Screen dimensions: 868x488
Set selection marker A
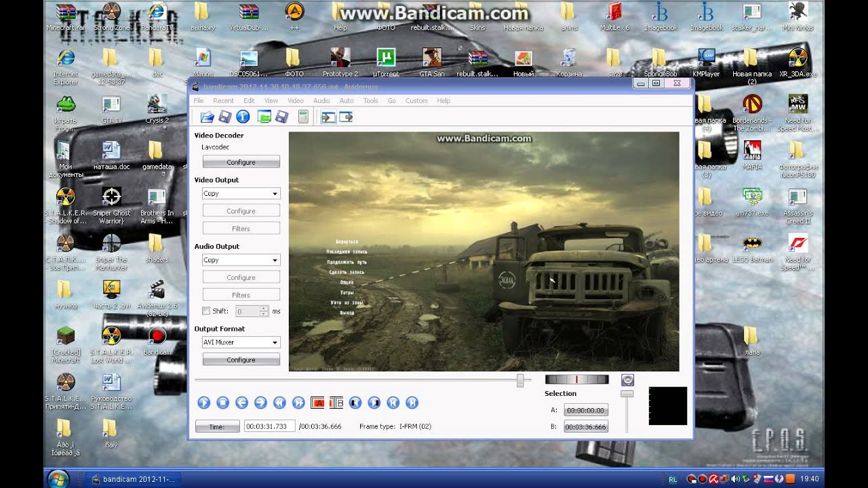(317, 403)
